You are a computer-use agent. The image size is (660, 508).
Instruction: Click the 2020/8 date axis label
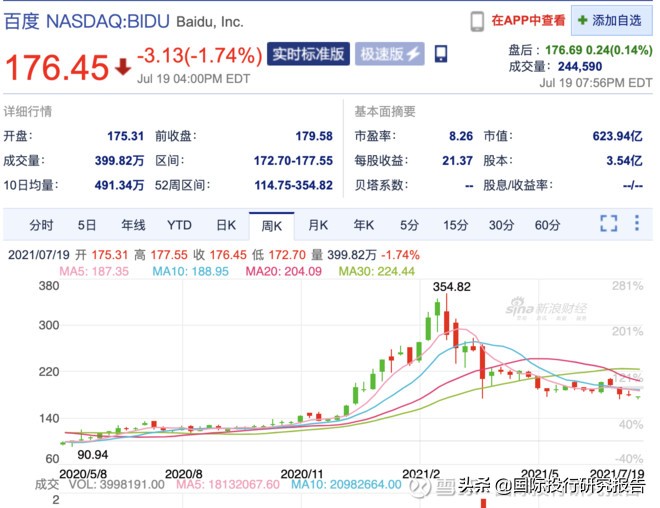[x=184, y=474]
